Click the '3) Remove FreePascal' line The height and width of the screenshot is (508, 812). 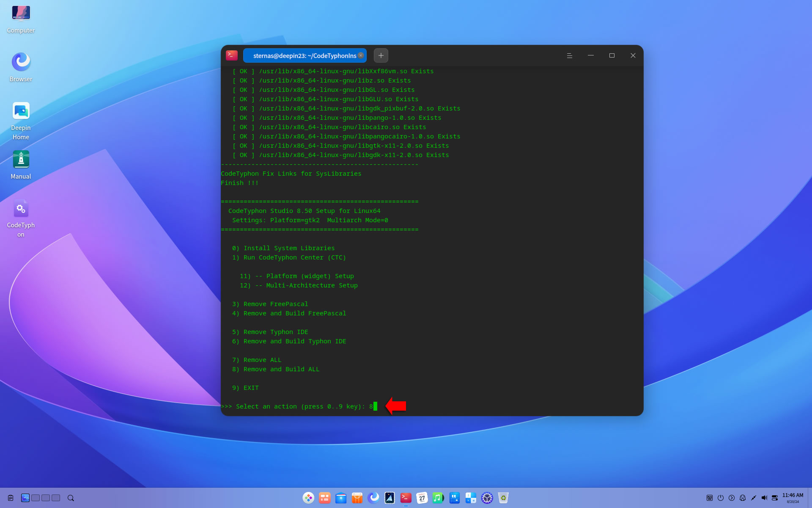(270, 304)
